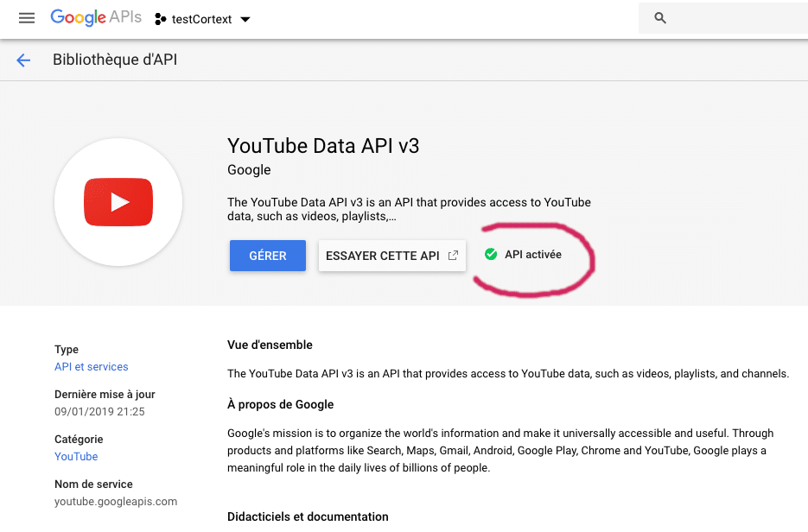808x532 pixels.
Task: Open the testCortext project selector dropdown
Action: (x=202, y=19)
